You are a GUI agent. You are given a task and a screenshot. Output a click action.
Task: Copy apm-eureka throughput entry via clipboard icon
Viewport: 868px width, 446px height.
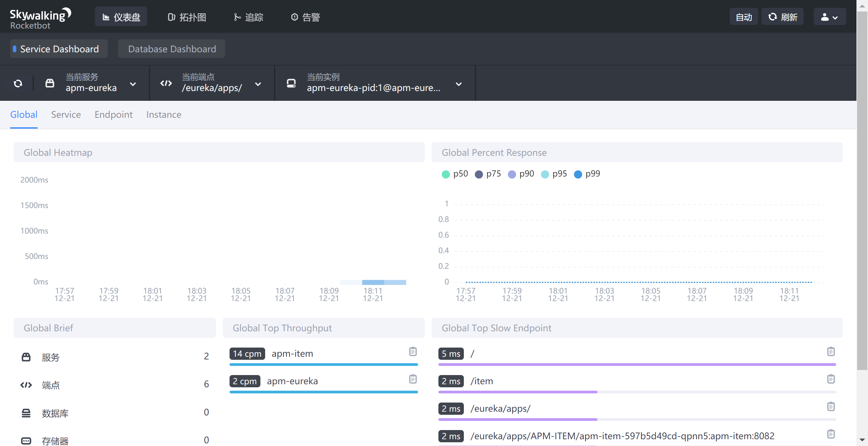413,379
